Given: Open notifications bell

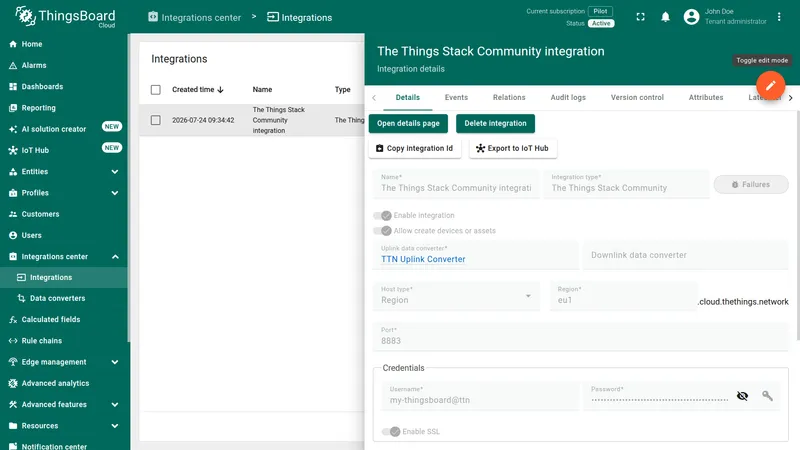Looking at the screenshot, I should click(x=665, y=17).
